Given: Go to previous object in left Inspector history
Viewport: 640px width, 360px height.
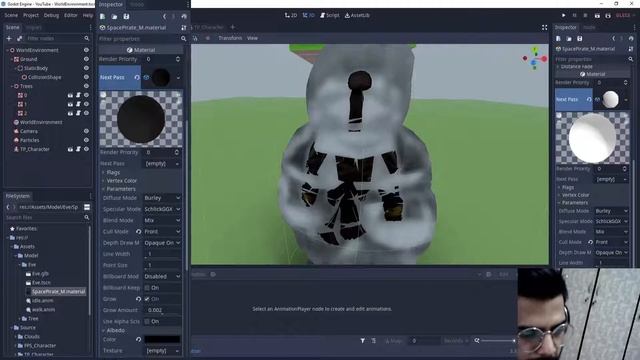Looking at the screenshot, I should [x=164, y=16].
